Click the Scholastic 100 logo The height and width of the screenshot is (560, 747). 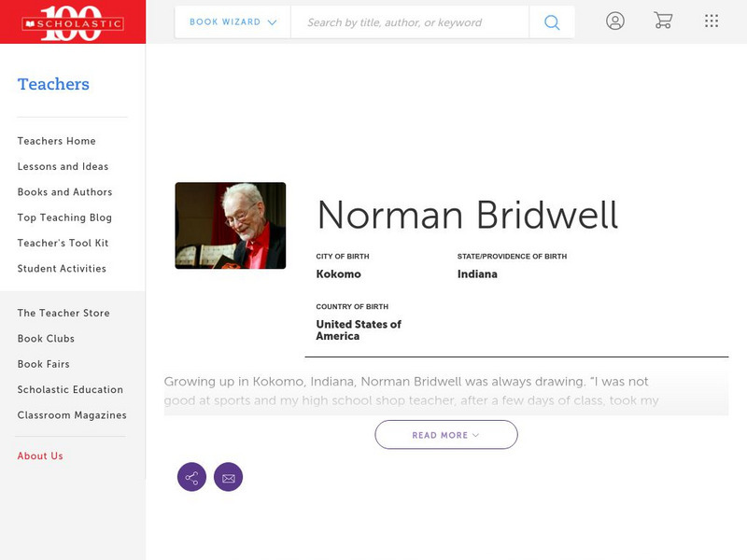(73, 22)
